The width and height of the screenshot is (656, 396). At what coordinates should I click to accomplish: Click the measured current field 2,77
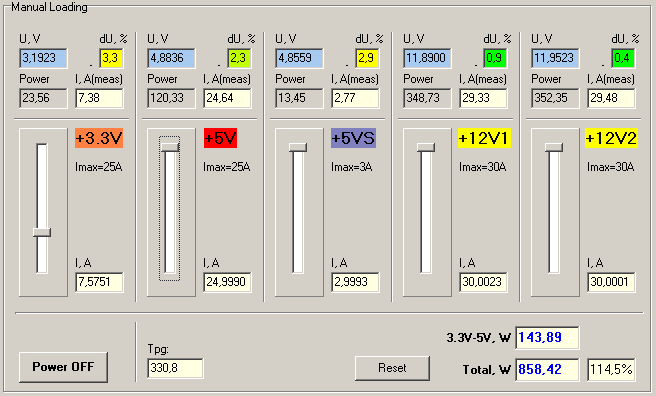click(x=355, y=98)
